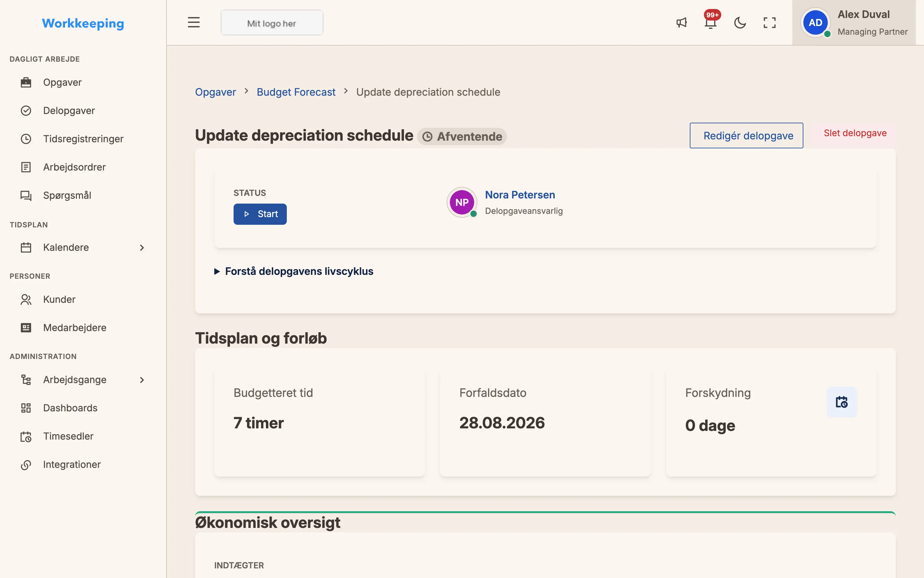924x578 pixels.
Task: Expand the Kalendere submenu chevron
Action: pos(142,248)
